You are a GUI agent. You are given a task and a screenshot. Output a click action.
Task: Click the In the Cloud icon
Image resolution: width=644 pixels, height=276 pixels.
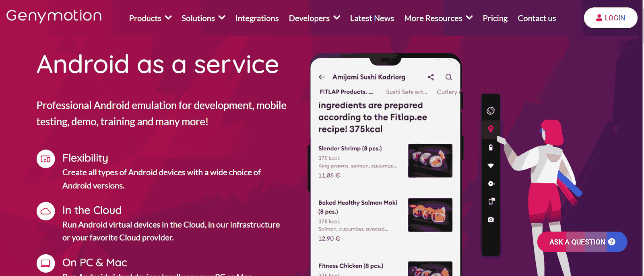coord(46,211)
